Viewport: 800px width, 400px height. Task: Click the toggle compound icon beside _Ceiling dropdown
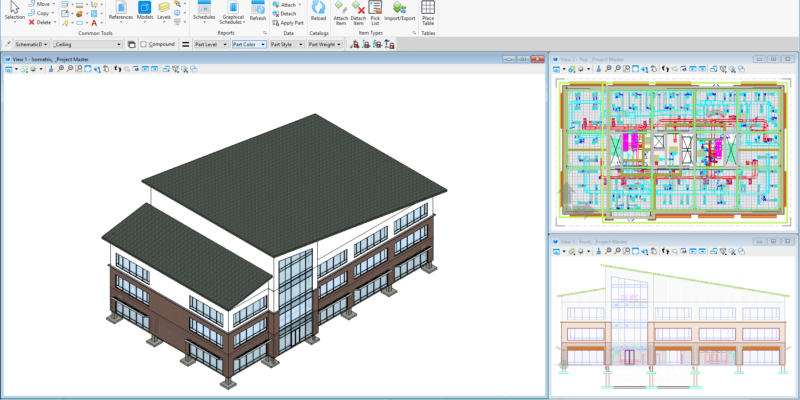coord(131,44)
